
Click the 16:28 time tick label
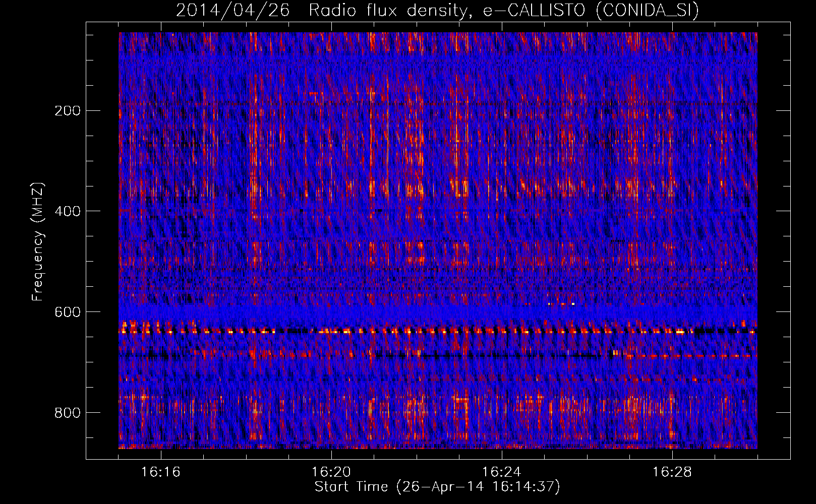(672, 472)
